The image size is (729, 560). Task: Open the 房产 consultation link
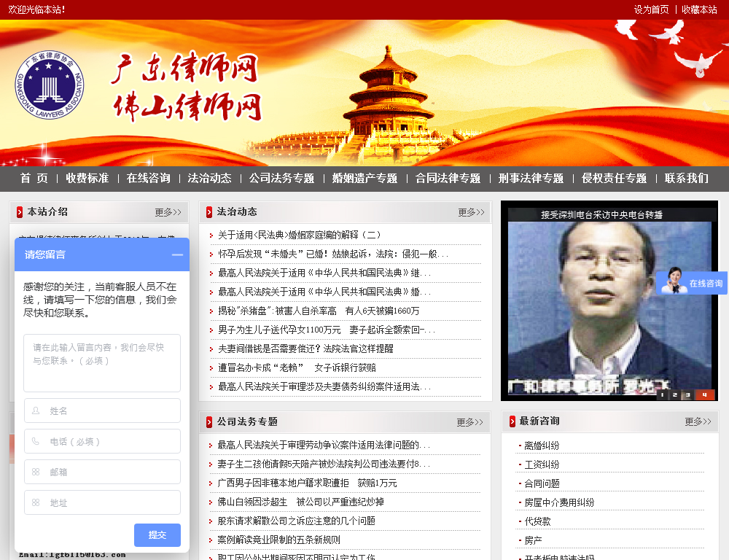tap(534, 540)
